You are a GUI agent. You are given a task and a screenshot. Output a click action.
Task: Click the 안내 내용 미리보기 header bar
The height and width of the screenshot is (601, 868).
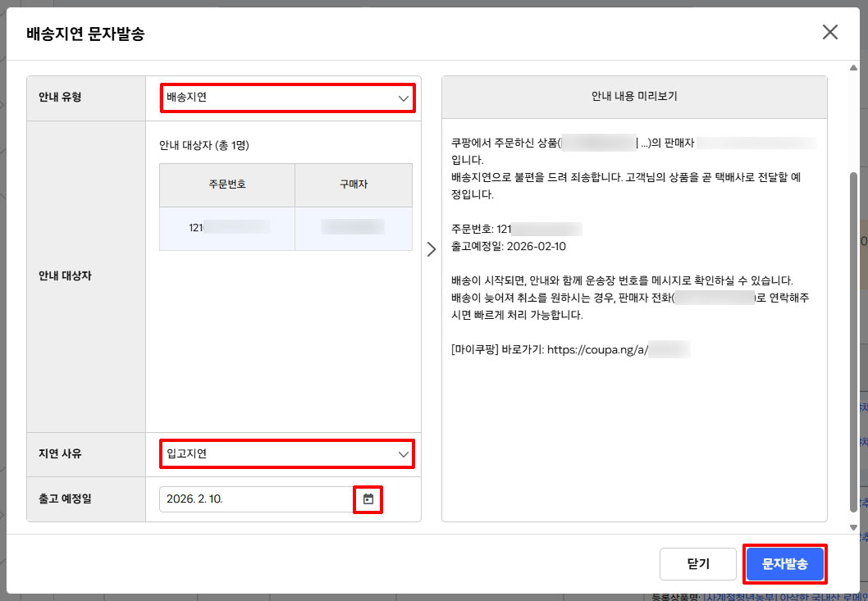634,96
